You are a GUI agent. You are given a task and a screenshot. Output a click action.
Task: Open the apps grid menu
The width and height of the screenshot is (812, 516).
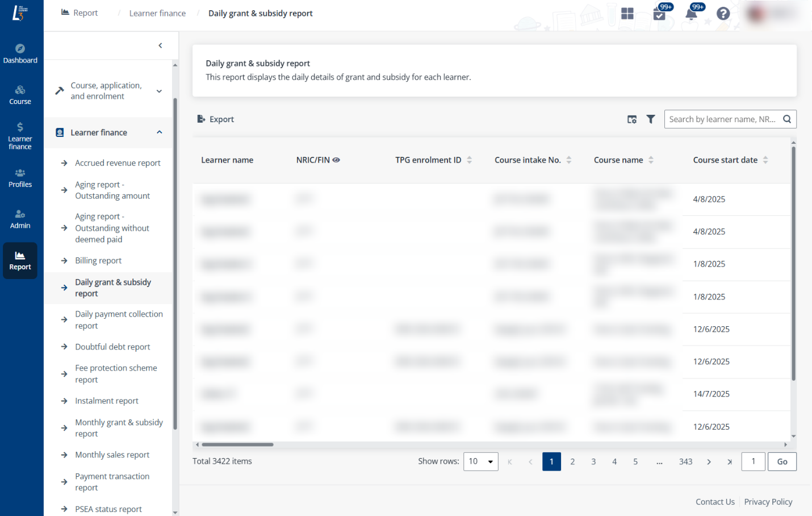tap(627, 13)
